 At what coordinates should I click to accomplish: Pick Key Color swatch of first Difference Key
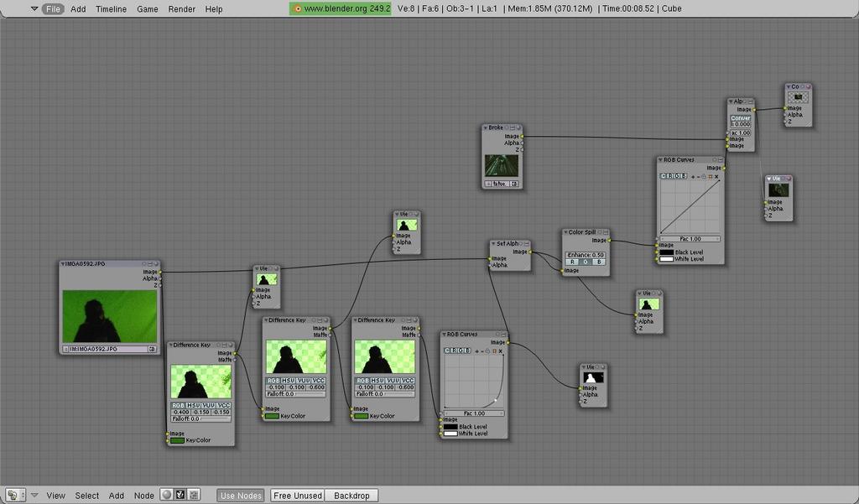pyautogui.click(x=177, y=440)
